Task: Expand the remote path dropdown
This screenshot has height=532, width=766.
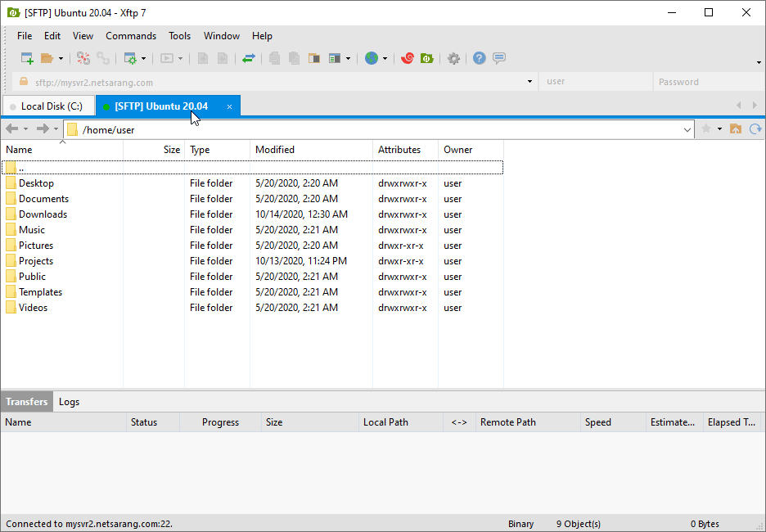Action: (x=687, y=130)
